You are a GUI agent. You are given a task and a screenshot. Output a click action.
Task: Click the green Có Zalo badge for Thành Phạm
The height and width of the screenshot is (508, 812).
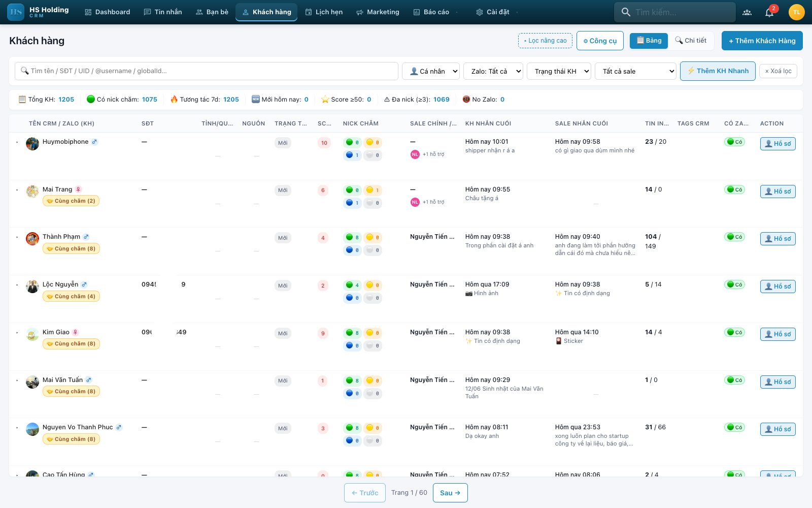tap(734, 237)
